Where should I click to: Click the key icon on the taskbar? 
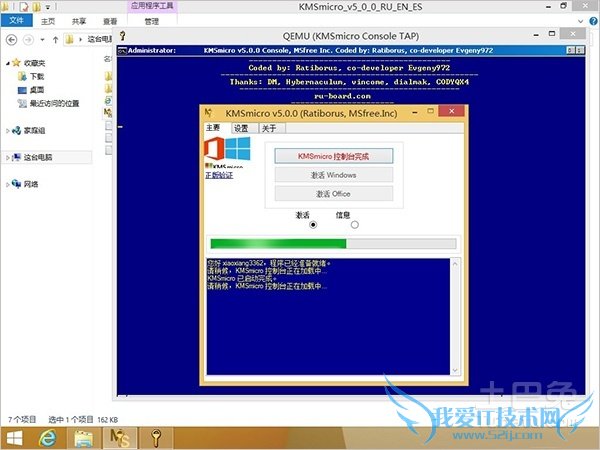[x=156, y=438]
